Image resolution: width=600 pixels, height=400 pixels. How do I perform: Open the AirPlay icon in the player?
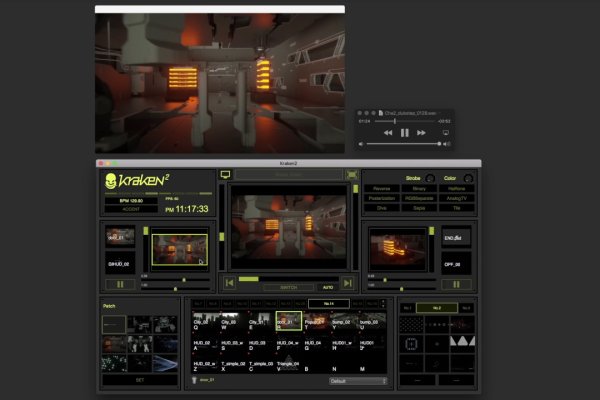[x=446, y=132]
